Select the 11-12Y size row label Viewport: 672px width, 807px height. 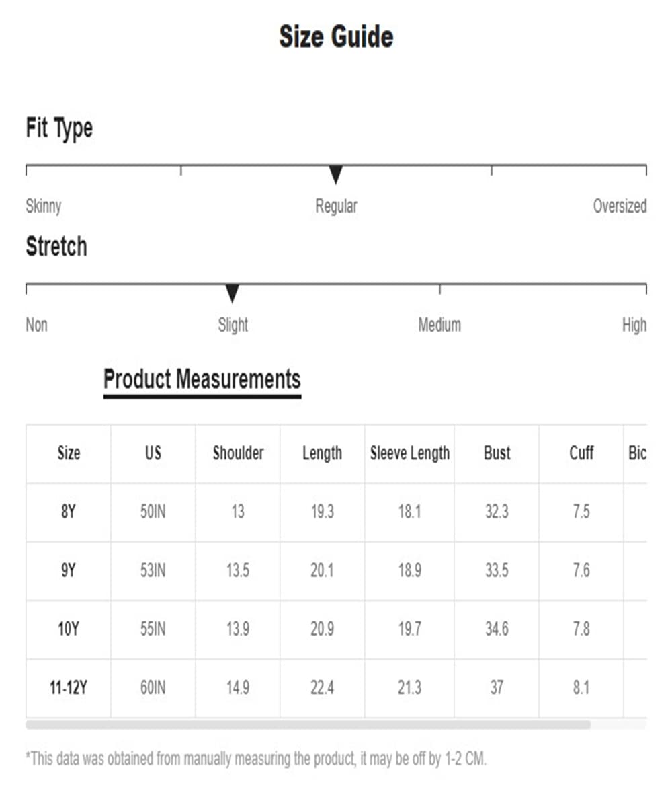(69, 689)
